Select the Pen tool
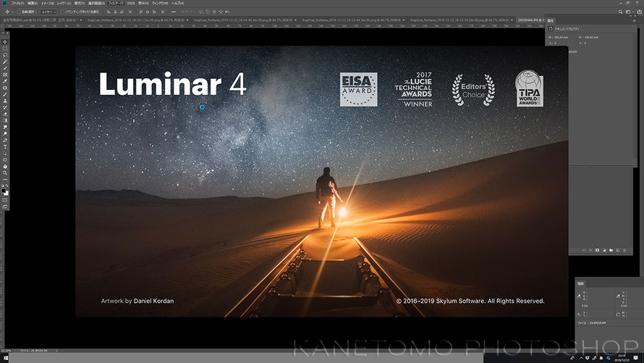 [5, 140]
